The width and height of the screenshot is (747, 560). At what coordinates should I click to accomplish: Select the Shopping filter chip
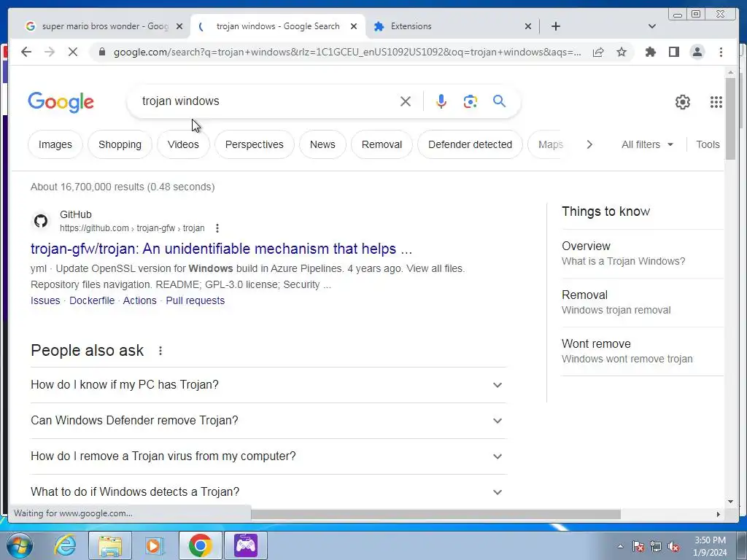click(x=120, y=144)
